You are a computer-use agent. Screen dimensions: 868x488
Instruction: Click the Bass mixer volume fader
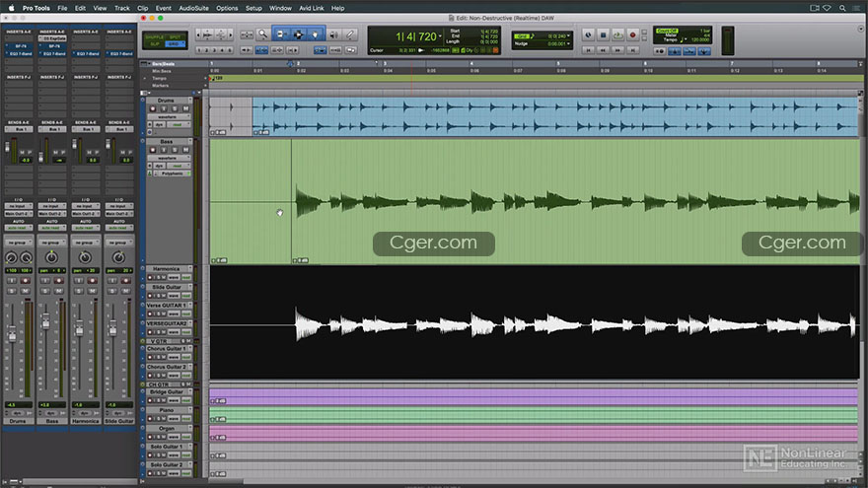[x=46, y=321]
